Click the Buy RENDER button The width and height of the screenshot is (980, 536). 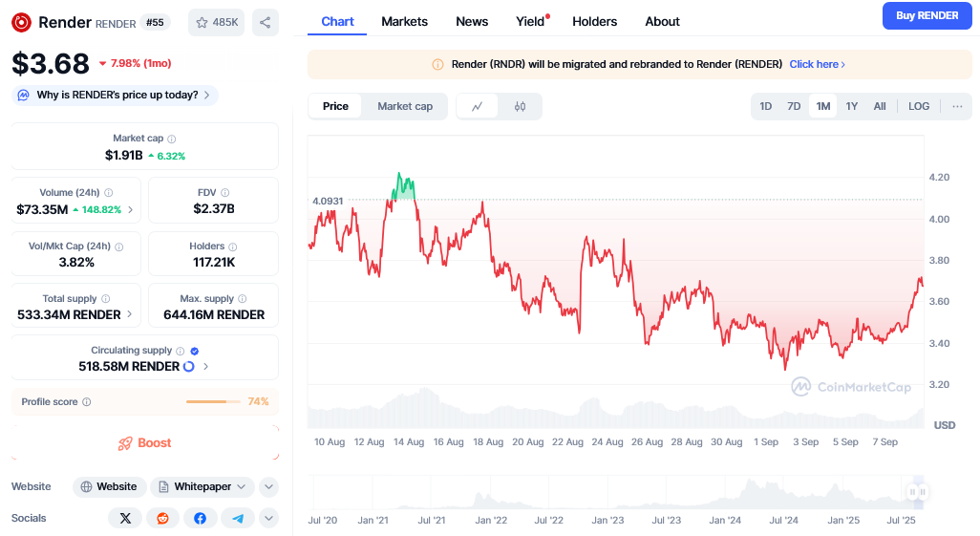click(927, 15)
